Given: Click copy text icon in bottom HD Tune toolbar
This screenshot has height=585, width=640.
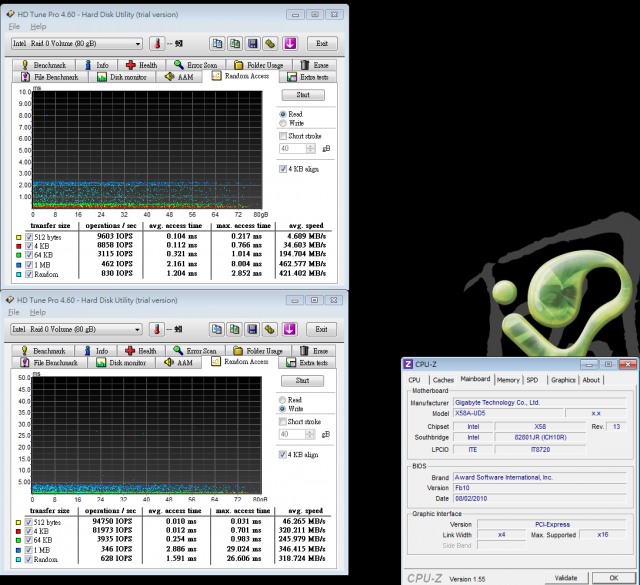Looking at the screenshot, I should pos(217,329).
